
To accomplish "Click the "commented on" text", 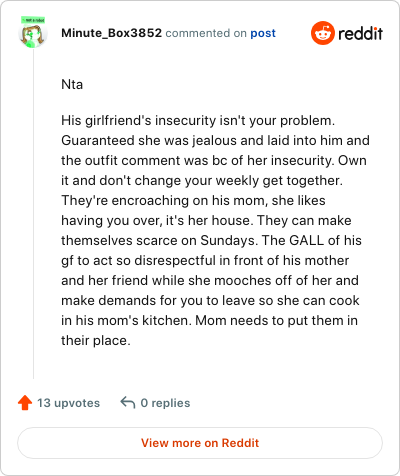I will click(x=206, y=33).
